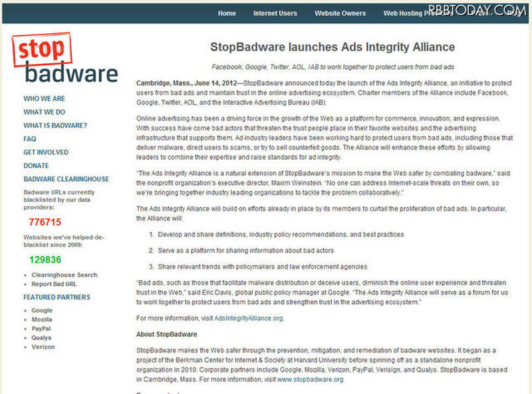This screenshot has width=532, height=394.
Task: Open Google featured partner link
Action: point(42,310)
